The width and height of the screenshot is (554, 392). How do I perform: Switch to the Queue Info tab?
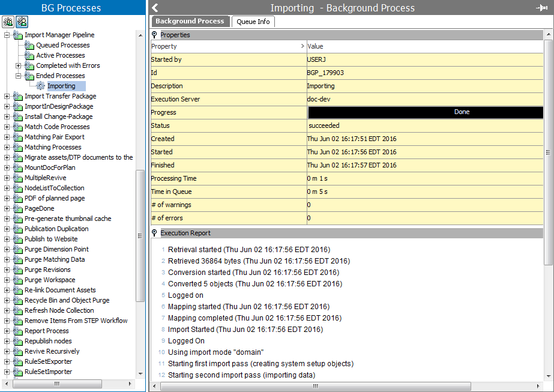point(253,22)
